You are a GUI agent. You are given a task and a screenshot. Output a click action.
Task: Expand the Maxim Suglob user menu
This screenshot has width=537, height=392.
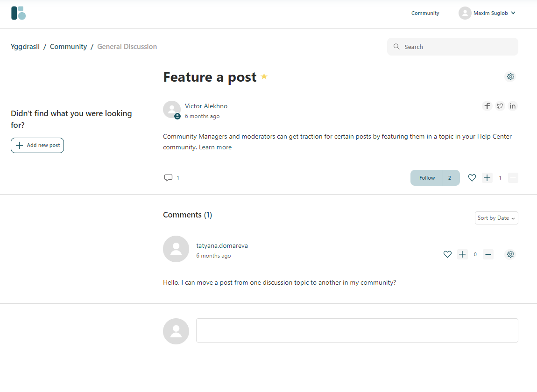tap(488, 13)
